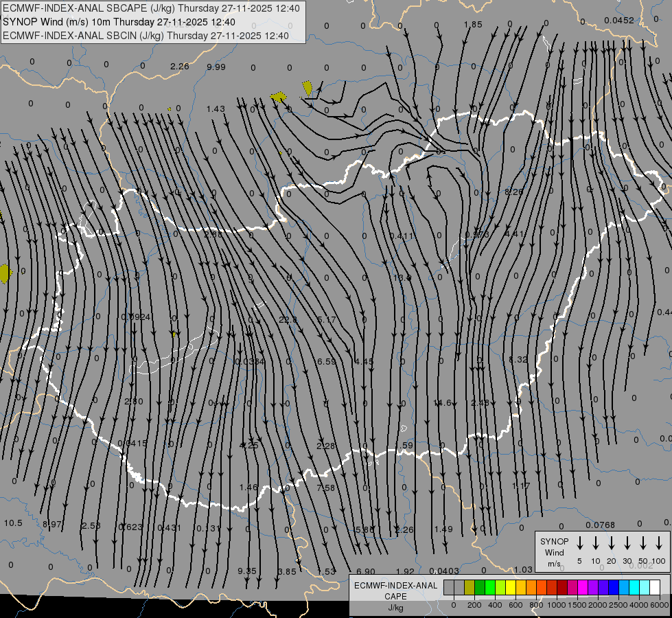Image resolution: width=672 pixels, height=618 pixels.
Task: Click the 0.623 value on the map
Action: [130, 527]
